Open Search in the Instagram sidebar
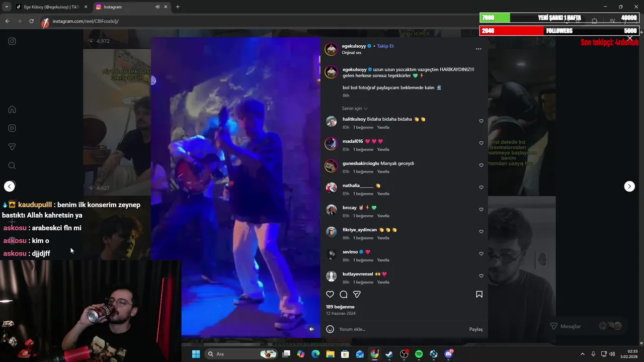The height and width of the screenshot is (362, 644). [12, 165]
